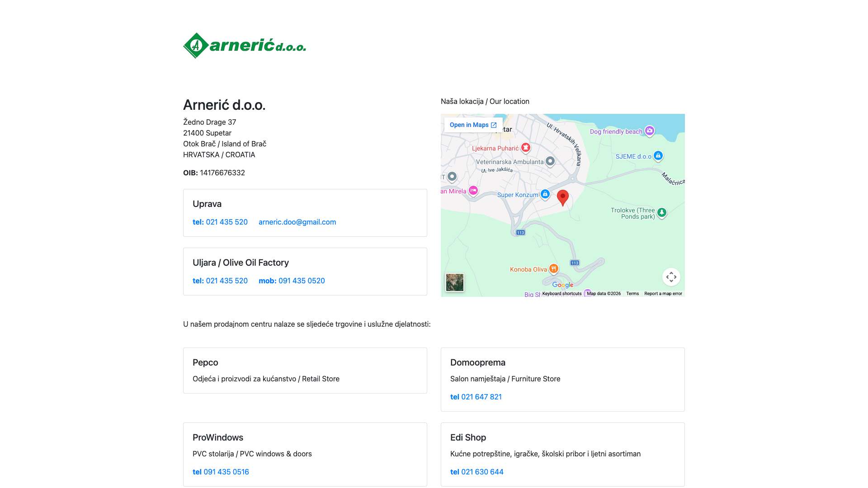
Task: Select the Veterinarska Ambulanta map marker
Action: tap(550, 161)
